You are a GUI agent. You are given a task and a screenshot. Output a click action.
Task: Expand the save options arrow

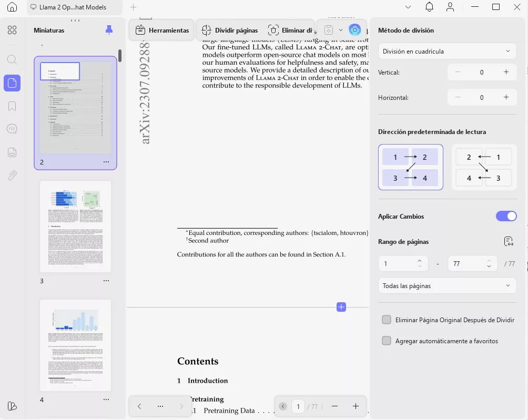point(341,30)
